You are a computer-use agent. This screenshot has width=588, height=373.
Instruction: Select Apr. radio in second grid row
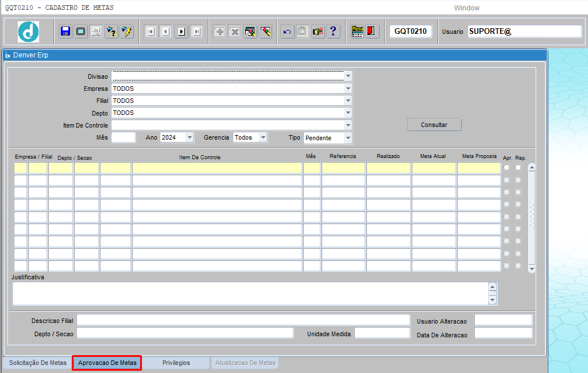506,180
